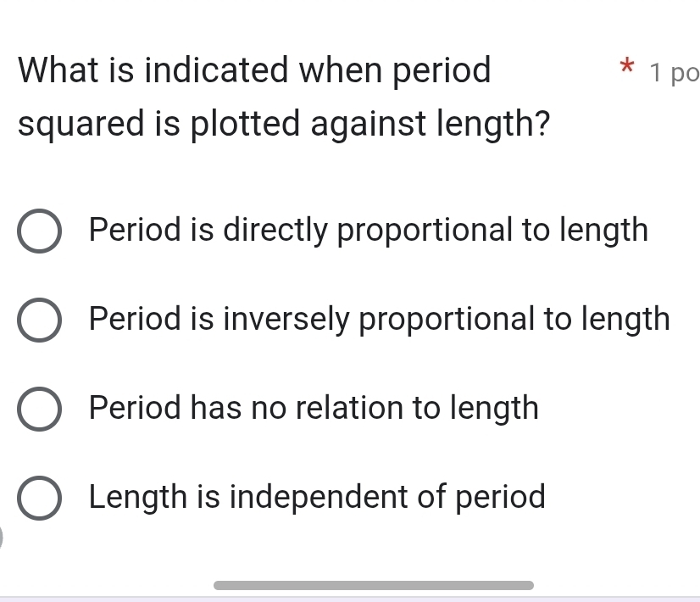The height and width of the screenshot is (602, 700).
Task: Tap the 'Length is independent of period' label
Action: tap(317, 497)
